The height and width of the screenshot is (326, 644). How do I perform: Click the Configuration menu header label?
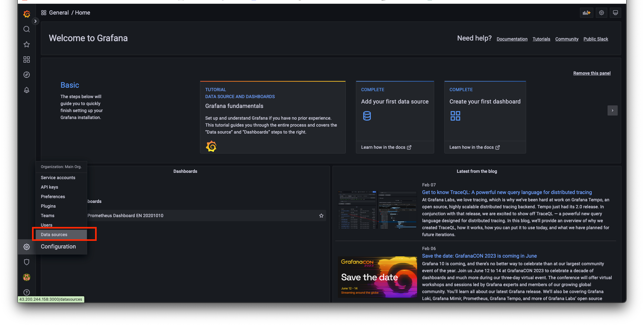pos(58,247)
